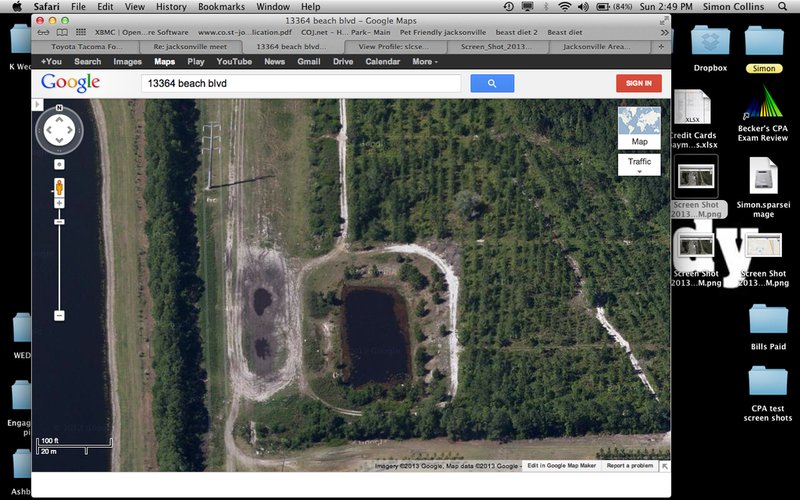Switch to Jacksonville Area... tab
Image resolution: width=800 pixels, height=500 pixels.
pos(597,46)
